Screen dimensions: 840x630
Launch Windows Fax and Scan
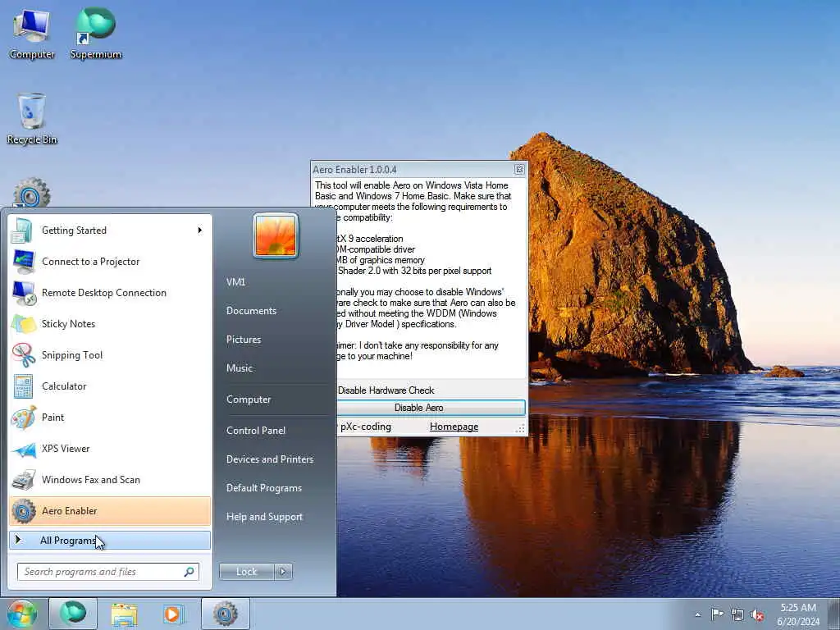pos(110,479)
